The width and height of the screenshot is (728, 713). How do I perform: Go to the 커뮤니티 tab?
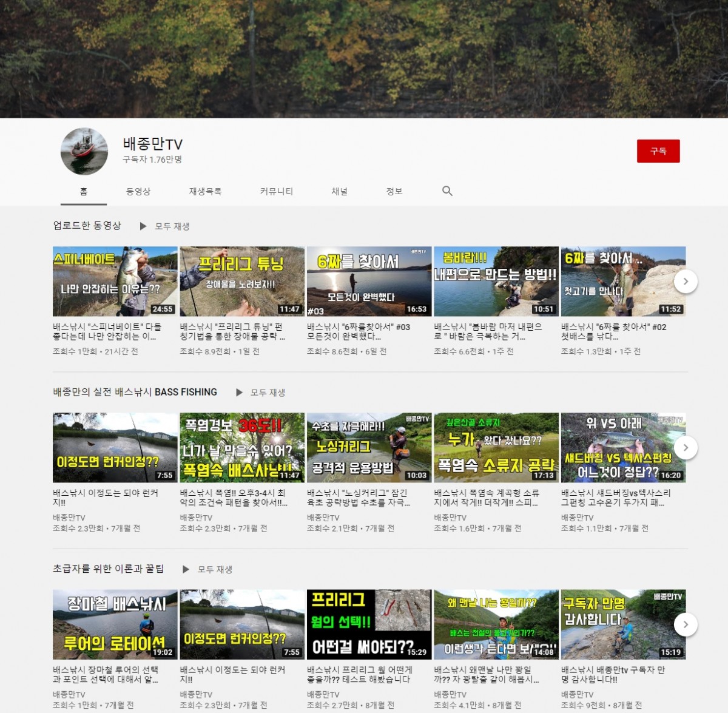pyautogui.click(x=276, y=191)
